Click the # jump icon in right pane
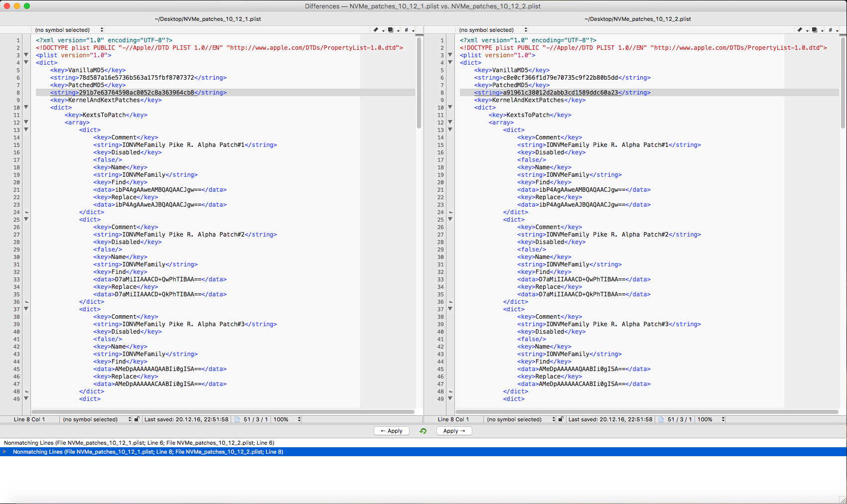Image resolution: width=847 pixels, height=504 pixels. pyautogui.click(x=830, y=30)
